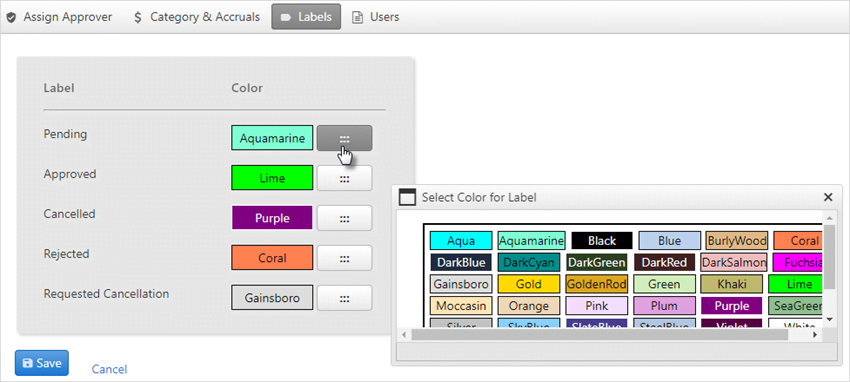850x382 pixels.
Task: Open color picker for Rejected label
Action: click(x=344, y=258)
